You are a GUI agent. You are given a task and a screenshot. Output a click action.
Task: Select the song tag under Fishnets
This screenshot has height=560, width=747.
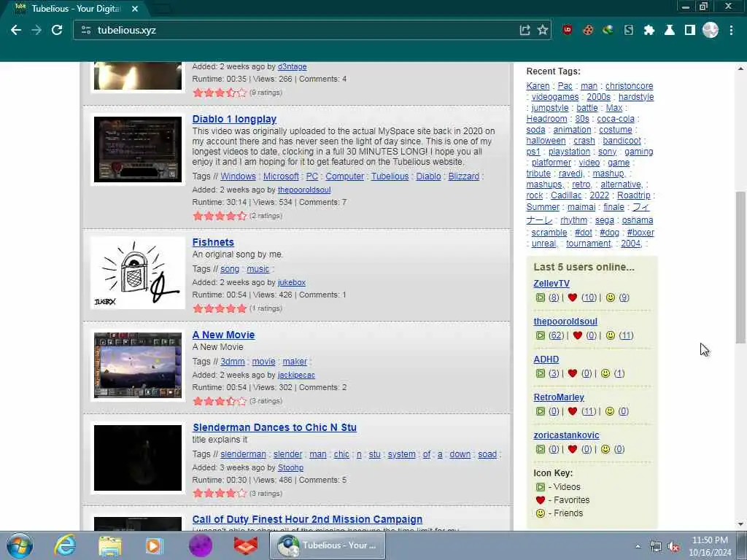pyautogui.click(x=230, y=269)
